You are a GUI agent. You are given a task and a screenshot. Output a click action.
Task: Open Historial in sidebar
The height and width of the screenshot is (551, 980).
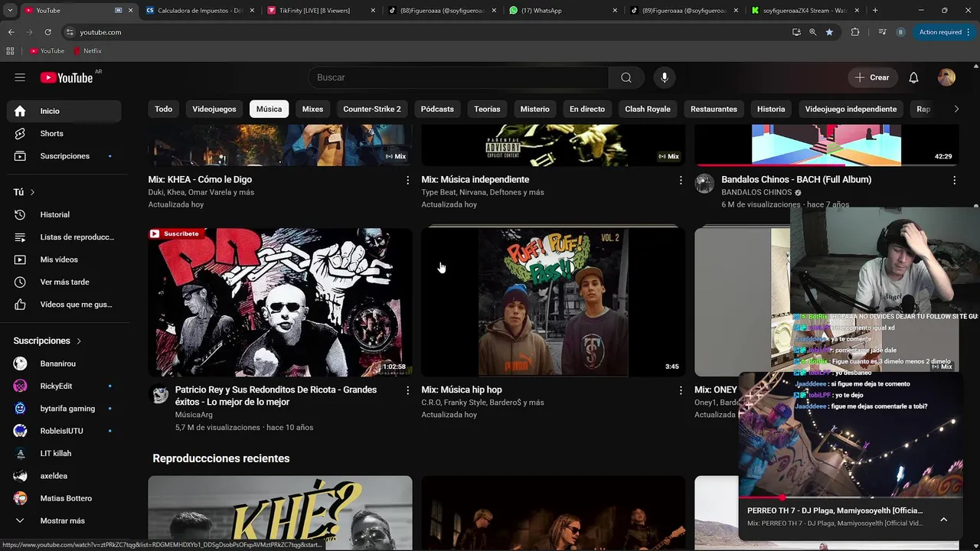point(64,215)
